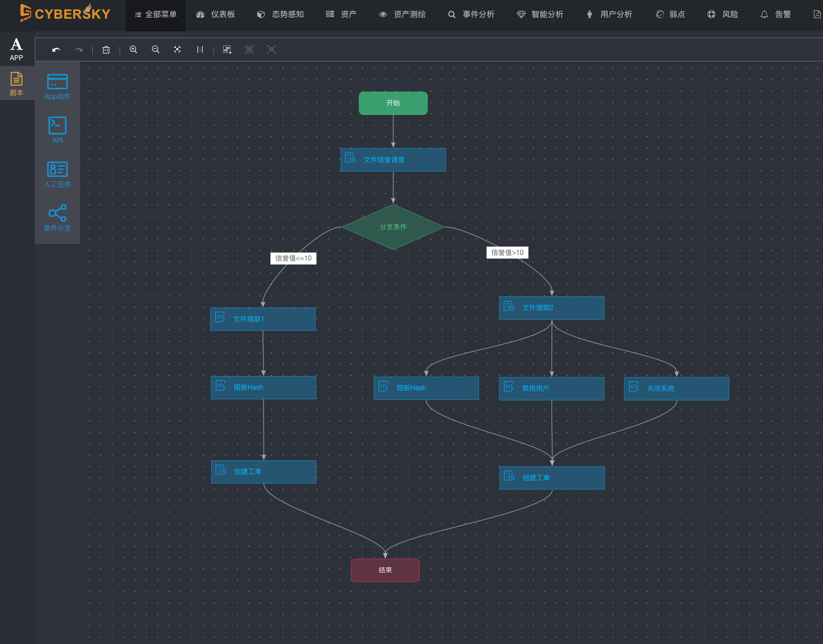Select the 信誉值>10 edge label
Viewport: 823px width, 644px height.
click(x=507, y=253)
